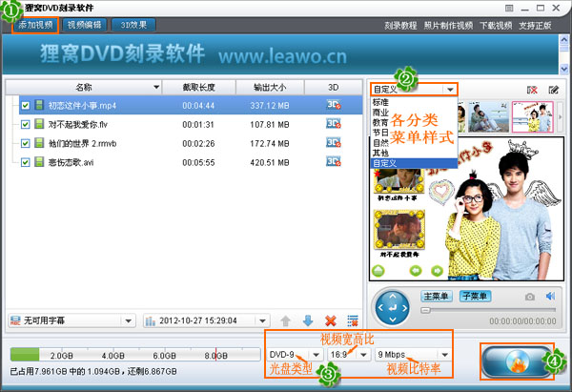Select the beach couple menu template thumbnail

pos(488,116)
